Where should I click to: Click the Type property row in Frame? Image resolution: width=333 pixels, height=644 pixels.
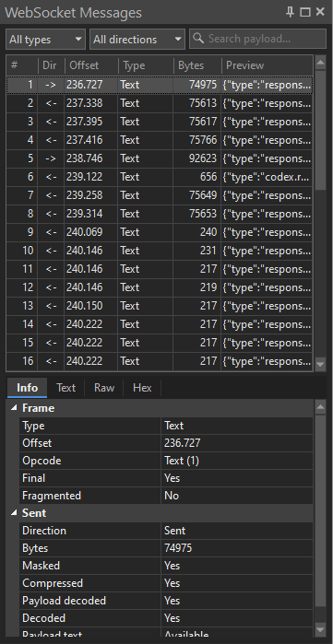coord(166,426)
